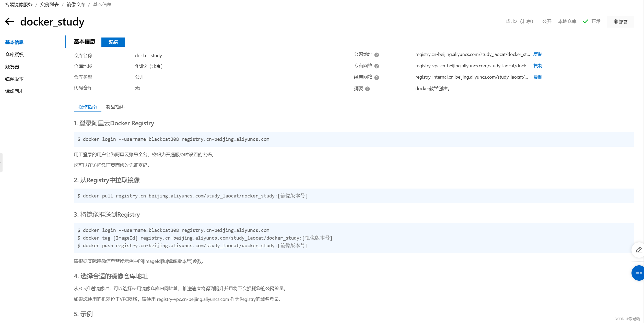Select the 操作指南 tab
Image resolution: width=644 pixels, height=323 pixels.
coord(87,107)
